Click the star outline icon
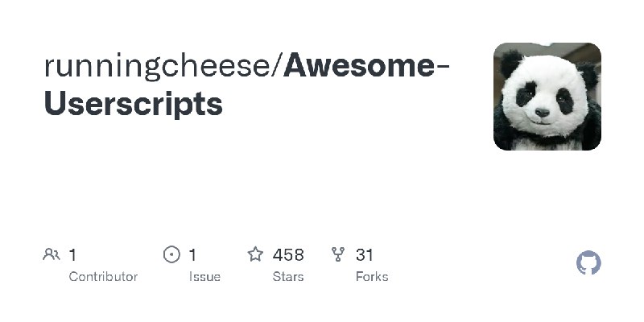This screenshot has width=644, height=322. (255, 255)
